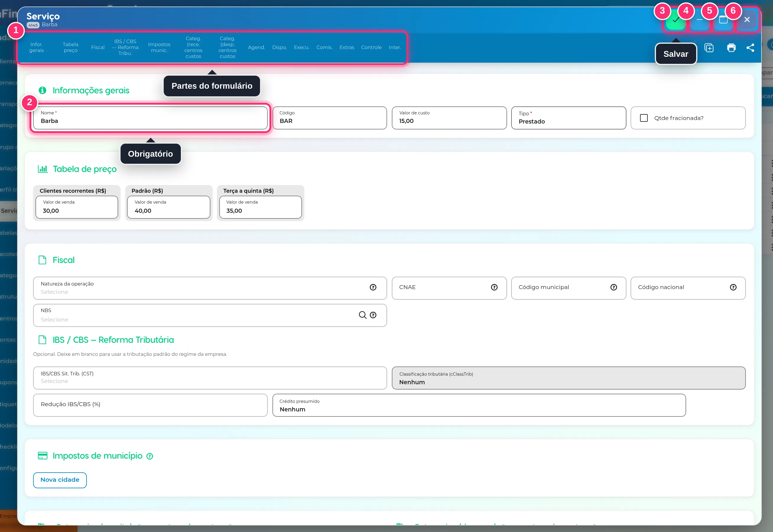Click Terça a quinta Valor de venda

[261, 207]
